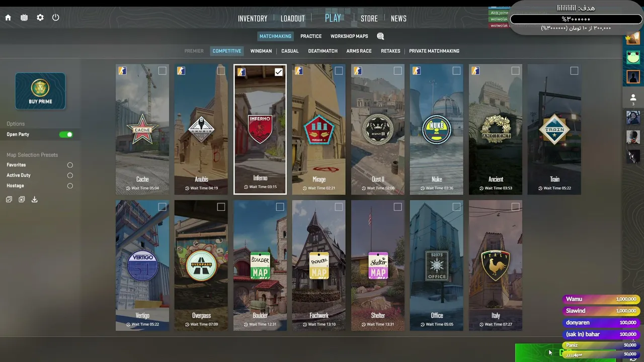This screenshot has height=362, width=644.
Task: Click the Buy Prime button
Action: pos(40,91)
